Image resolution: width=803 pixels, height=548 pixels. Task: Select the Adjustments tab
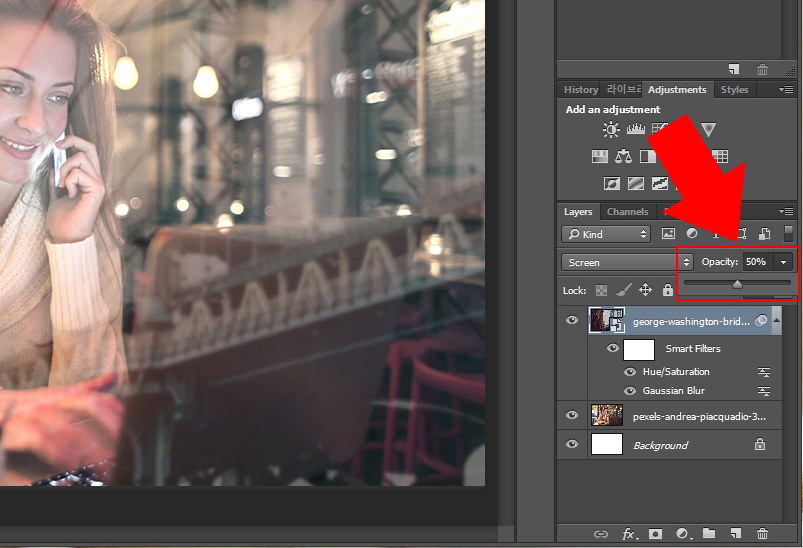pos(677,90)
